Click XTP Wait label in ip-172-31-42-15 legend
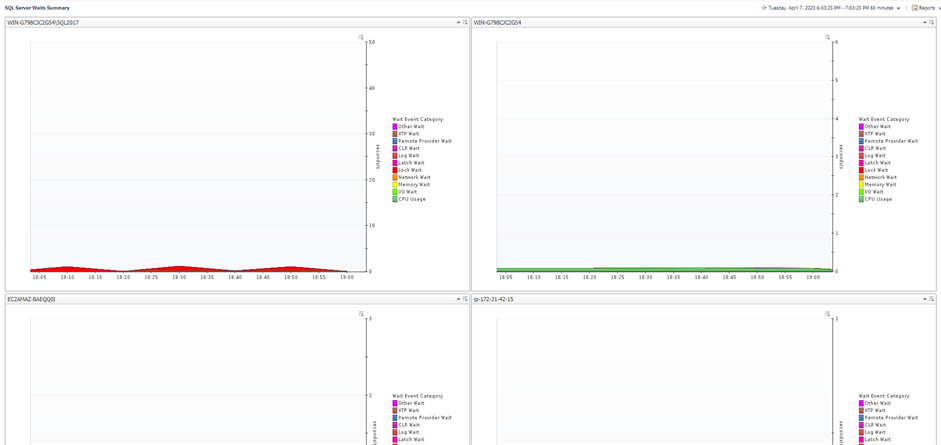Screen dimensions: 941x445 pyautogui.click(x=875, y=410)
